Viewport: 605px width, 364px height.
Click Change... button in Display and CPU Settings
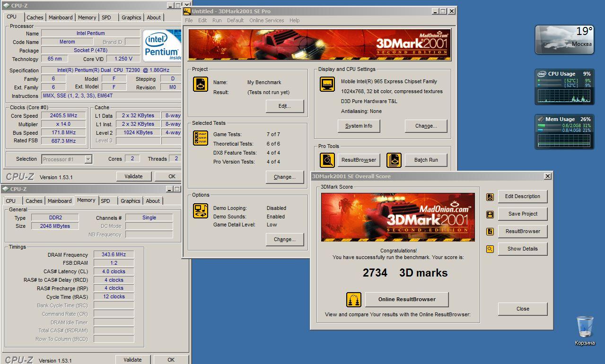pyautogui.click(x=426, y=126)
